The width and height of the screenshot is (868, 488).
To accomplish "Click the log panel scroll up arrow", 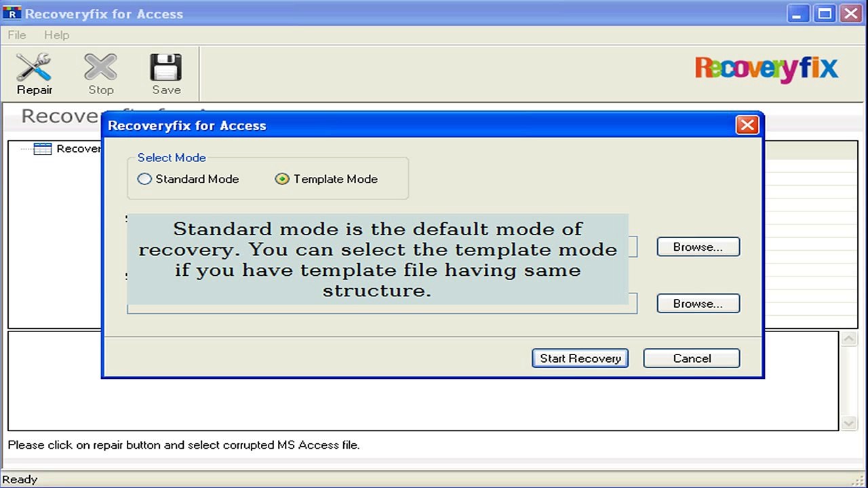I will click(x=849, y=340).
